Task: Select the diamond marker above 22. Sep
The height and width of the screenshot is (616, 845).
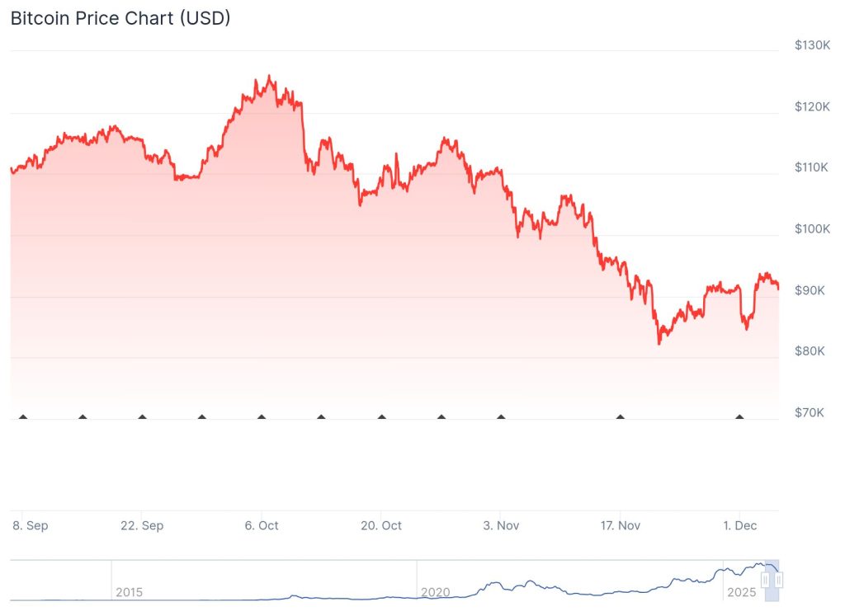Action: [x=142, y=417]
